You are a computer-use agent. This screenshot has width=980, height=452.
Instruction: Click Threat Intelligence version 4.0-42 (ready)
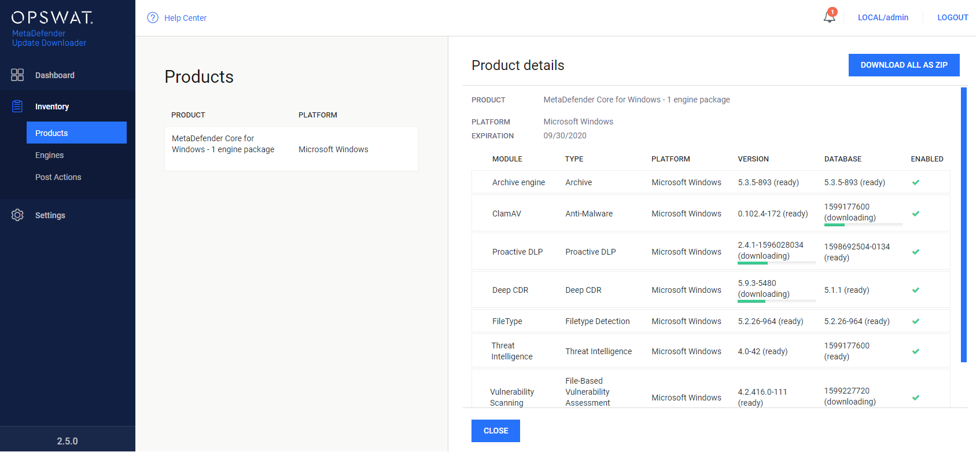pyautogui.click(x=762, y=351)
